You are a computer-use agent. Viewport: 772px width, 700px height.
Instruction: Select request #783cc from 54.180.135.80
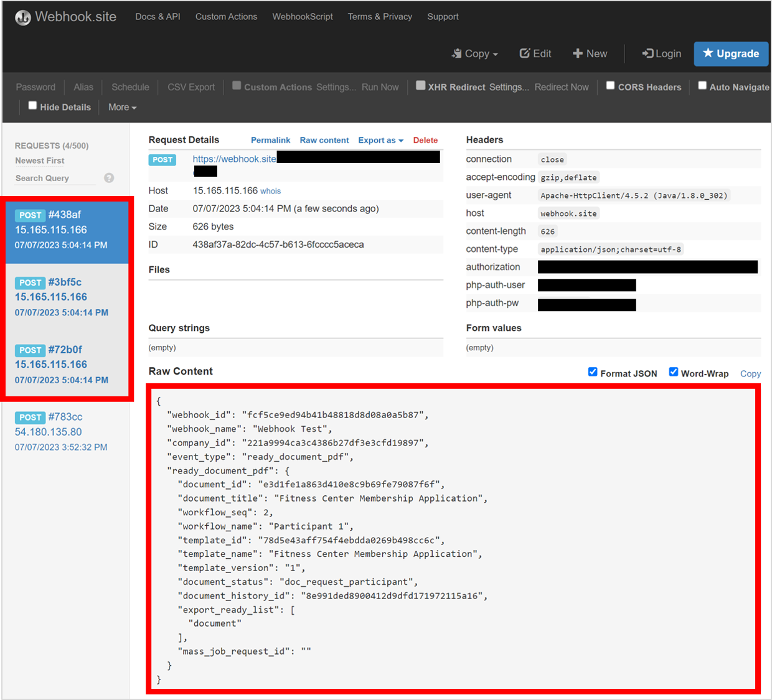pyautogui.click(x=67, y=432)
